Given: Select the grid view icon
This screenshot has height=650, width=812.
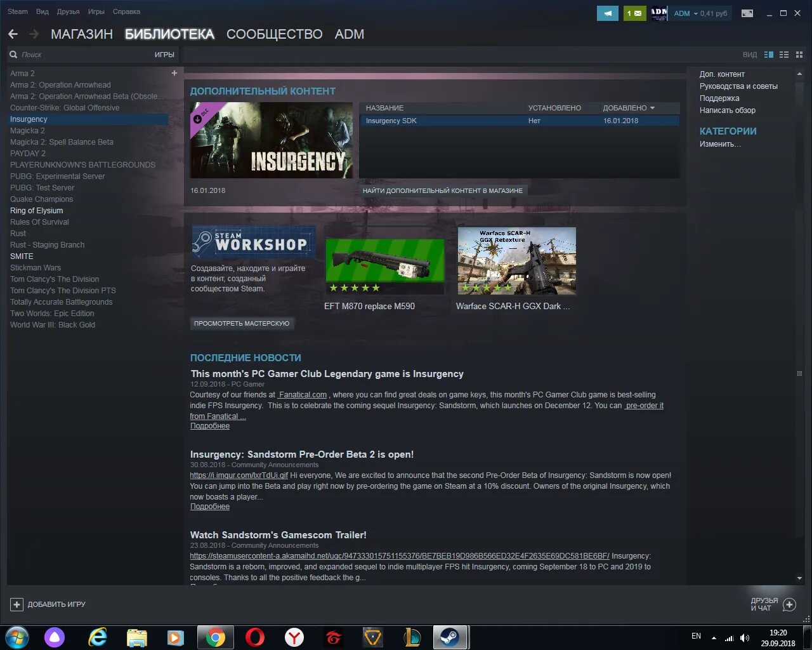Looking at the screenshot, I should (800, 55).
